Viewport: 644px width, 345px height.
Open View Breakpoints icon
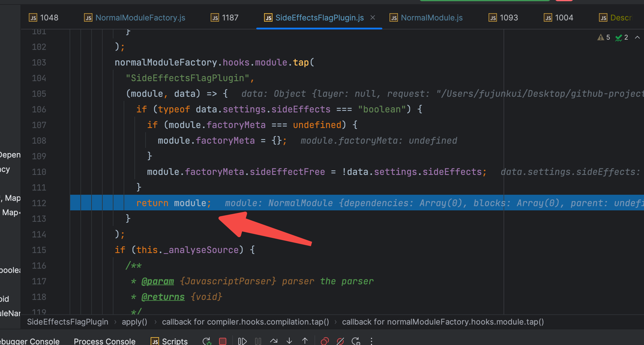point(325,341)
